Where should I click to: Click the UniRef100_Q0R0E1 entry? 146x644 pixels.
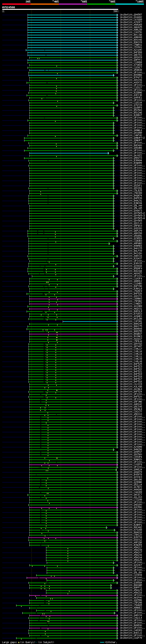[131, 98]
